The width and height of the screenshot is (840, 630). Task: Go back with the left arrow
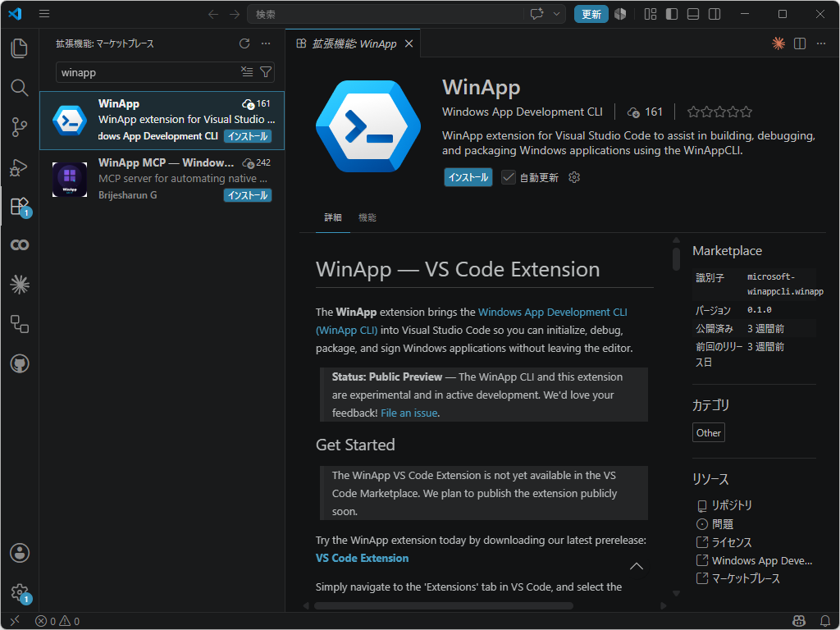pyautogui.click(x=213, y=15)
